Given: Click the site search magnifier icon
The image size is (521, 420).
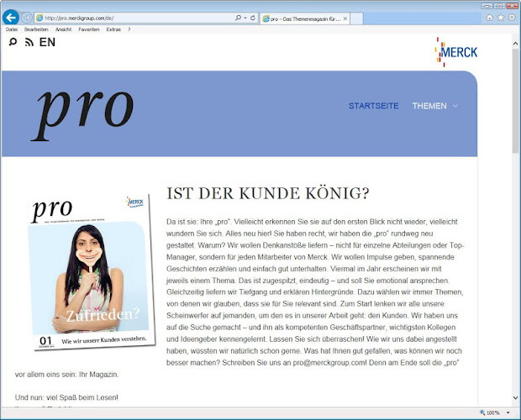Looking at the screenshot, I should (13, 42).
